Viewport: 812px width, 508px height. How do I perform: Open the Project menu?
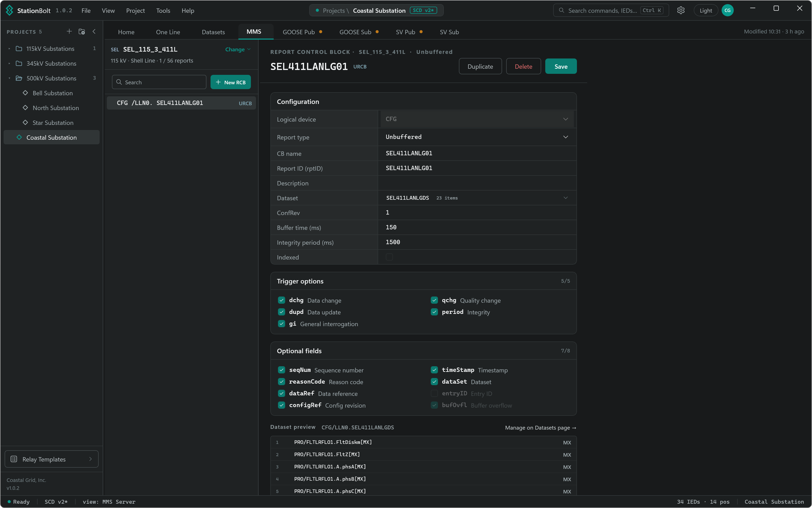(135, 10)
